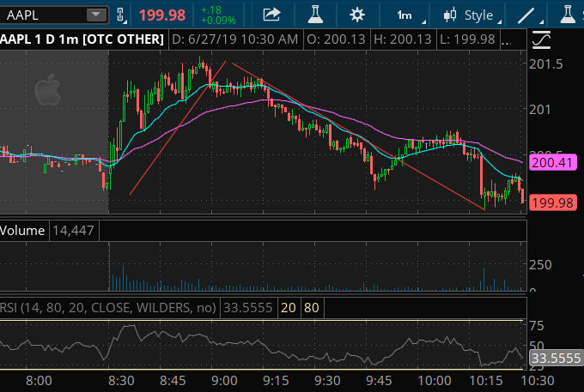Image resolution: width=584 pixels, height=392 pixels.
Task: Open chart settings gear icon
Action: 357,15
